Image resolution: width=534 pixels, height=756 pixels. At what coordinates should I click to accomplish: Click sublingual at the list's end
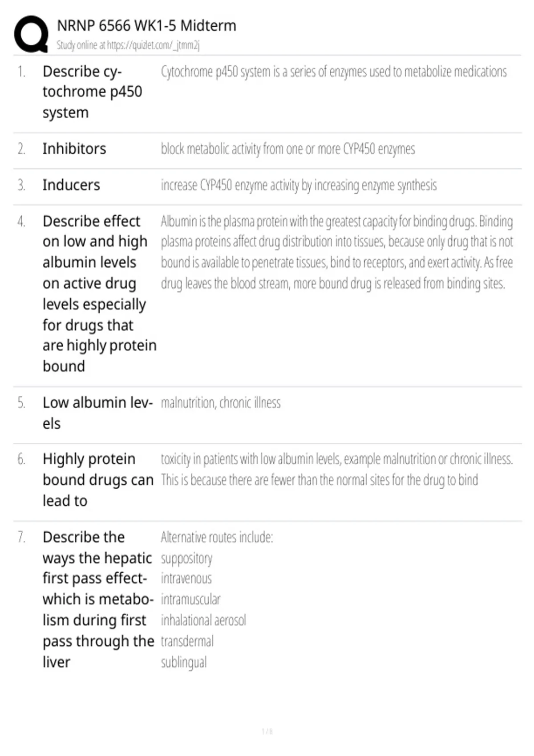pyautogui.click(x=184, y=663)
